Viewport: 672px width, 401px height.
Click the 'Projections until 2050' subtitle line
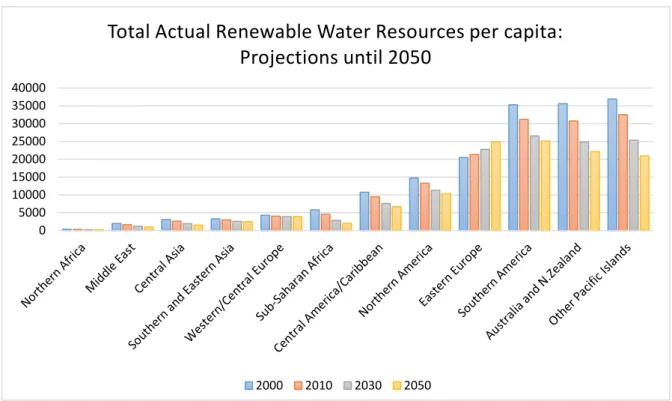[335, 57]
